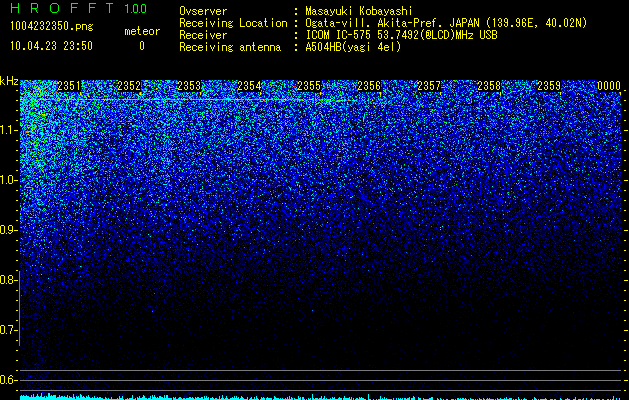629x400 pixels.
Task: Click the 2354 time marker
Action: [x=249, y=86]
